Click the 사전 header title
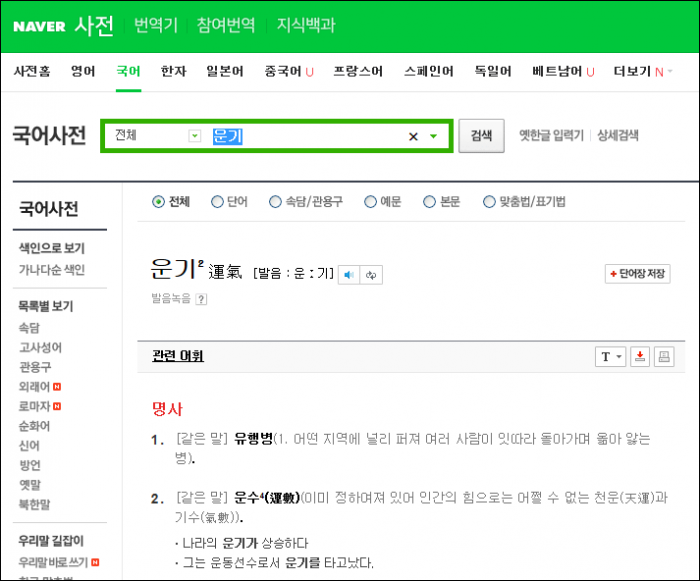Screen dimensions: 700x581 coord(94,26)
